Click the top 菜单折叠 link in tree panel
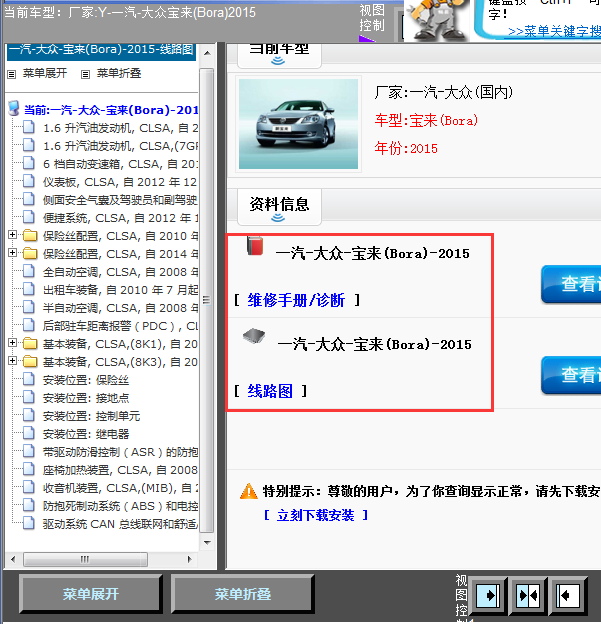601x624 pixels. point(119,73)
